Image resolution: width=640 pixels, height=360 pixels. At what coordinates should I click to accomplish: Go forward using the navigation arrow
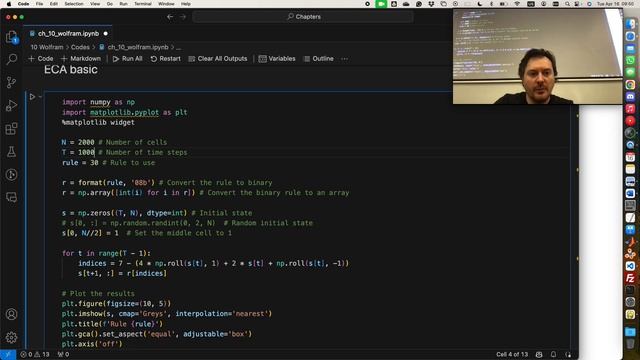pyautogui.click(x=183, y=17)
